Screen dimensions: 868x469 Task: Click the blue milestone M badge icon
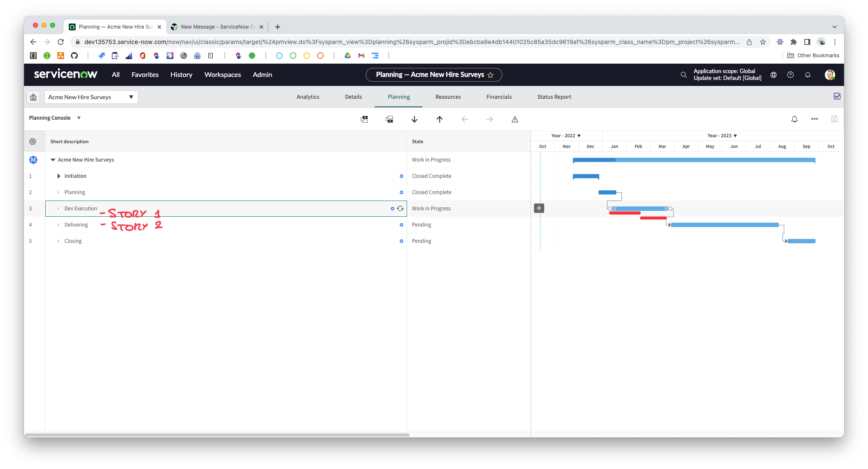[33, 160]
